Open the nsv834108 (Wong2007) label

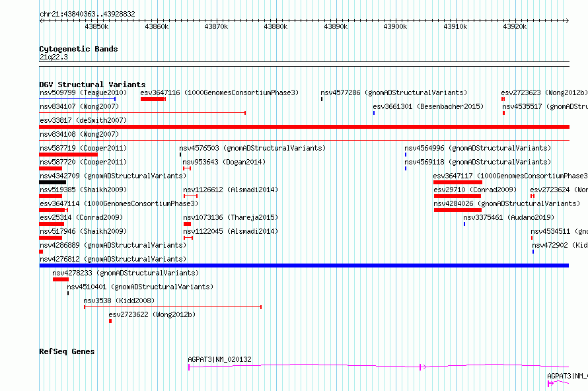pos(79,134)
